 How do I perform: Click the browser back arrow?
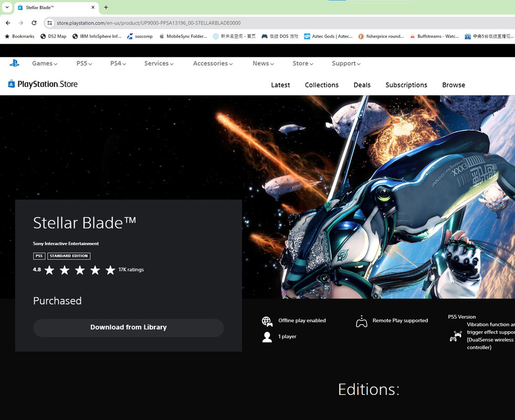[8, 23]
